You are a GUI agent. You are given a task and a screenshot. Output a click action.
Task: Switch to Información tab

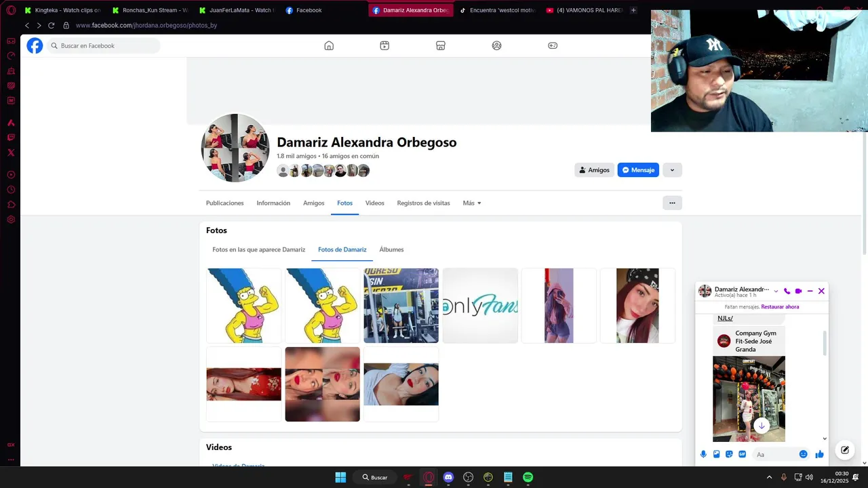pyautogui.click(x=273, y=203)
